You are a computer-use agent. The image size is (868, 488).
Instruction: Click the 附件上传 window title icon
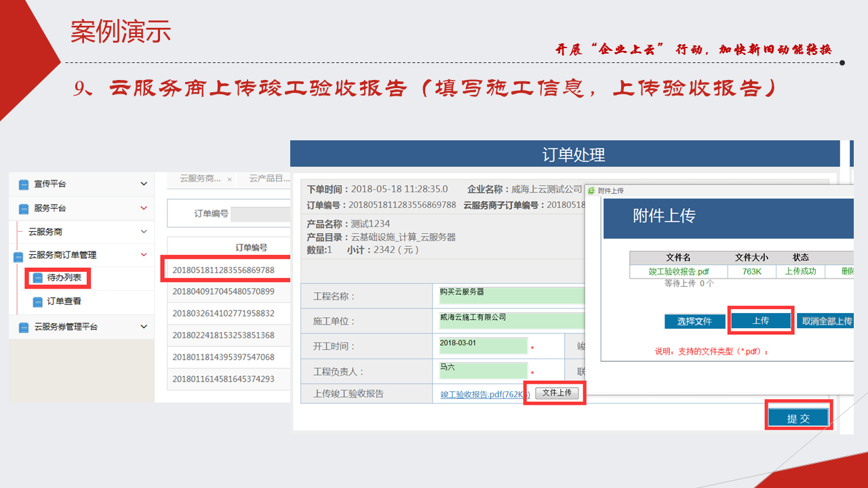click(591, 191)
